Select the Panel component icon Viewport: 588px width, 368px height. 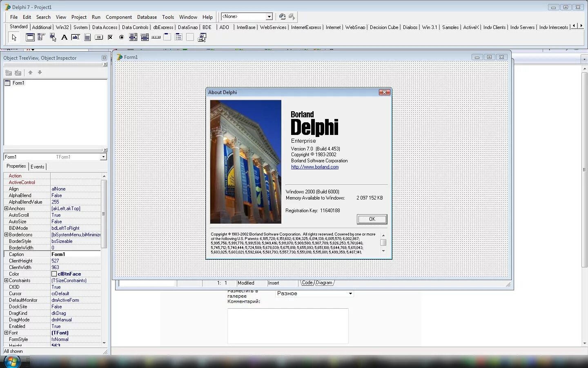[x=190, y=37]
